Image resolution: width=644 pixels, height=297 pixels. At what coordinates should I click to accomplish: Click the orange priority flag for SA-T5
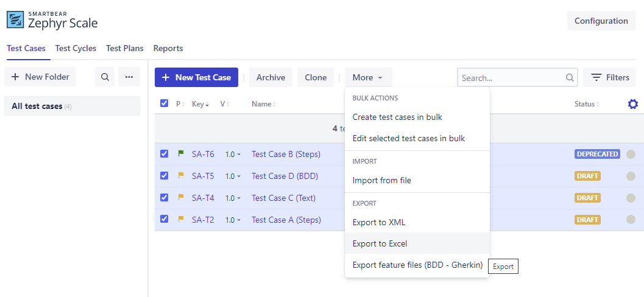pos(181,176)
